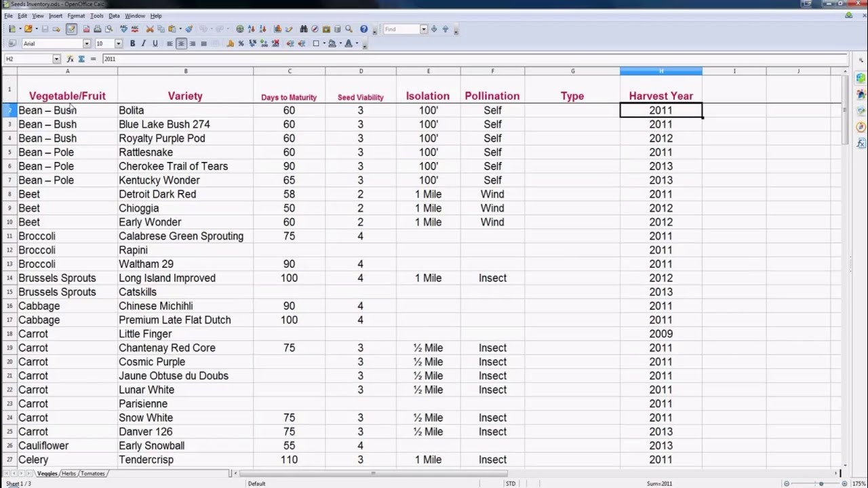Toggle underline formatting
The height and width of the screenshot is (488, 868).
pyautogui.click(x=155, y=43)
